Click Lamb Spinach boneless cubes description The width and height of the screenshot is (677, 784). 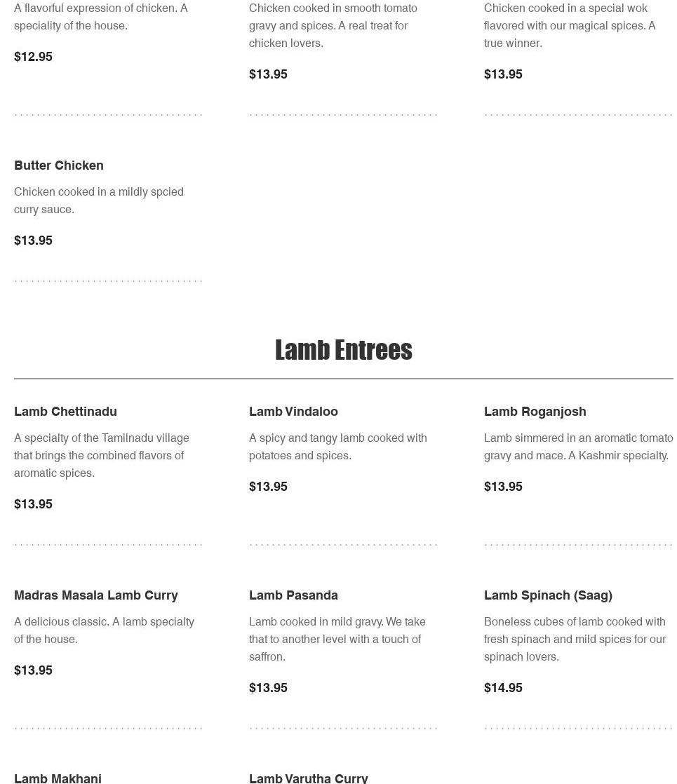pos(575,639)
